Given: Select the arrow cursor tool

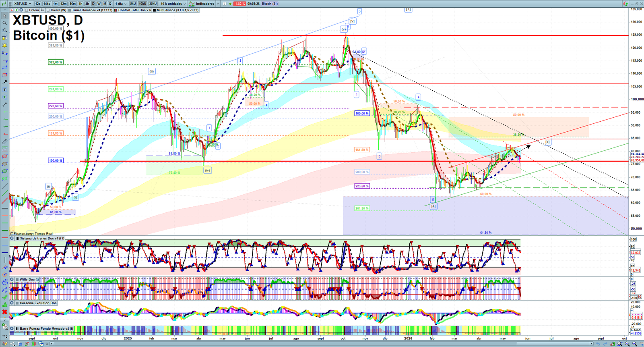Looking at the screenshot, I should point(5,16).
